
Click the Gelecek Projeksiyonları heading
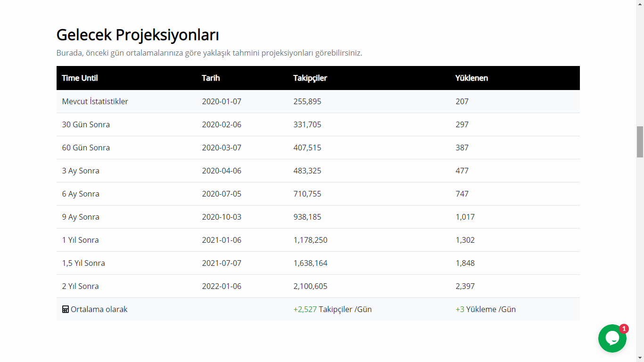(137, 35)
